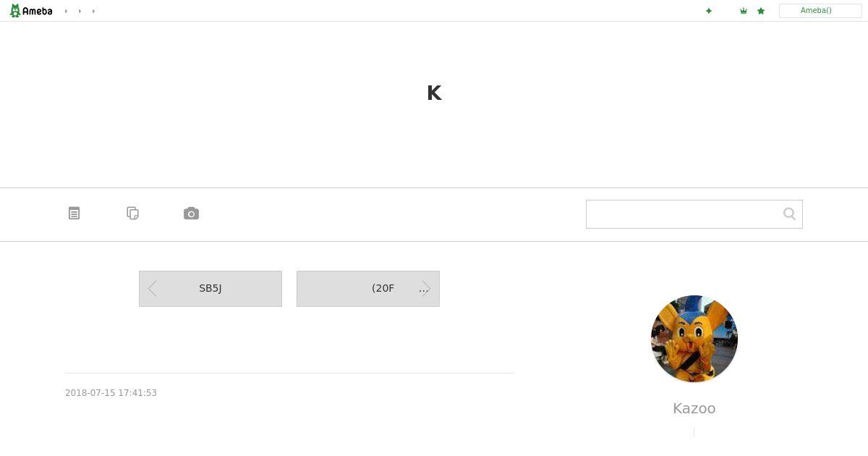The width and height of the screenshot is (868, 456).
Task: Click the third small arrow in header
Action: tap(93, 11)
